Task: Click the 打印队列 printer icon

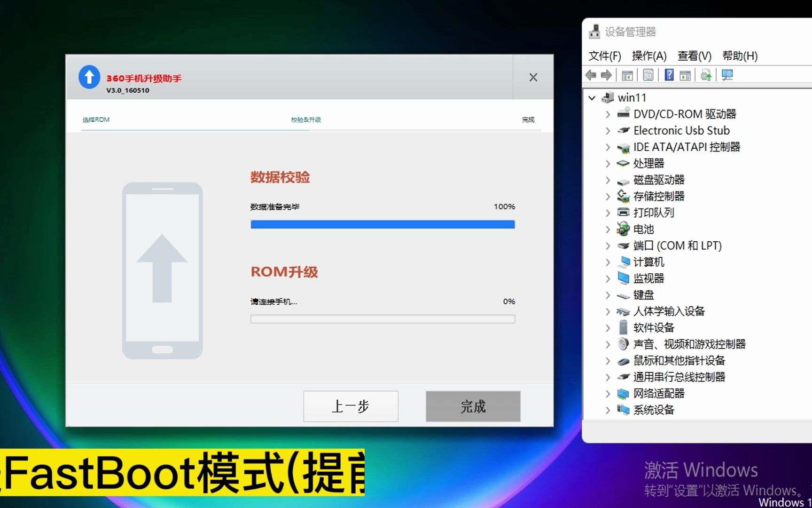Action: point(623,212)
